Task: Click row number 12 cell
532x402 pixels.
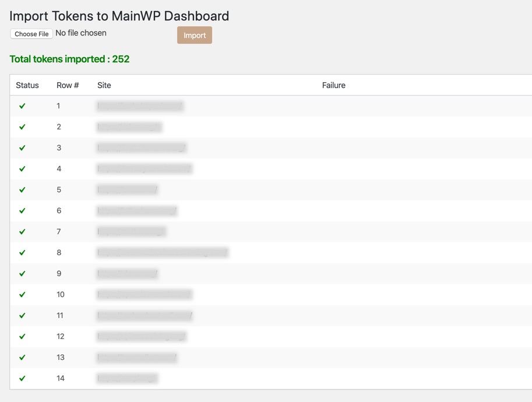Action: [x=61, y=337]
